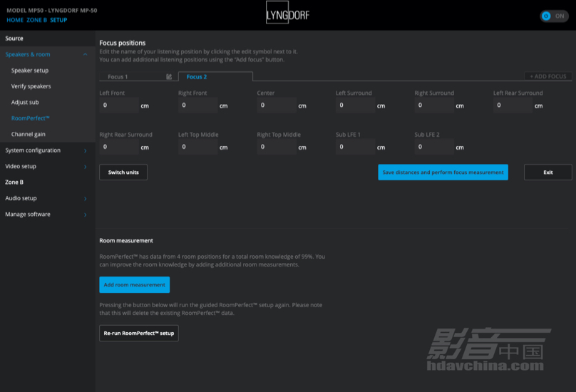The image size is (576, 392).
Task: Click the Right Front distance field
Action: [198, 105]
